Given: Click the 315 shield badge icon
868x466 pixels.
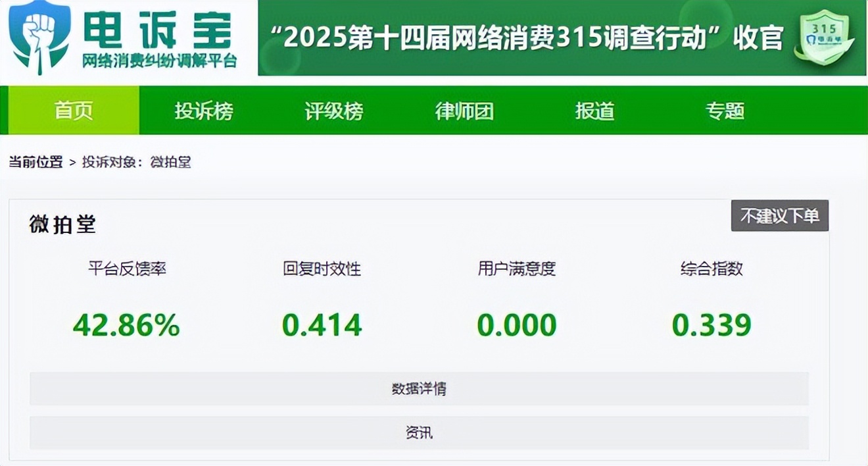Looking at the screenshot, I should click(823, 38).
